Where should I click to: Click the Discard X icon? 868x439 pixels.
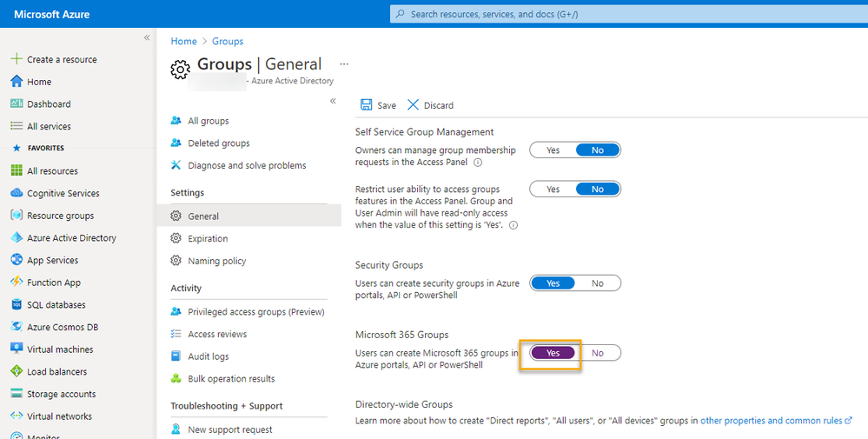click(x=413, y=105)
